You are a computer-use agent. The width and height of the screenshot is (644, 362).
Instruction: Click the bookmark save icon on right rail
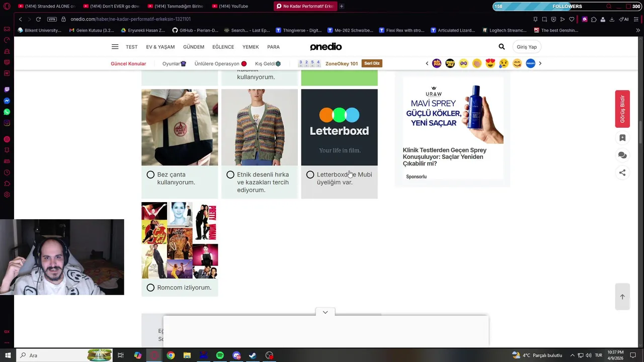click(x=622, y=138)
